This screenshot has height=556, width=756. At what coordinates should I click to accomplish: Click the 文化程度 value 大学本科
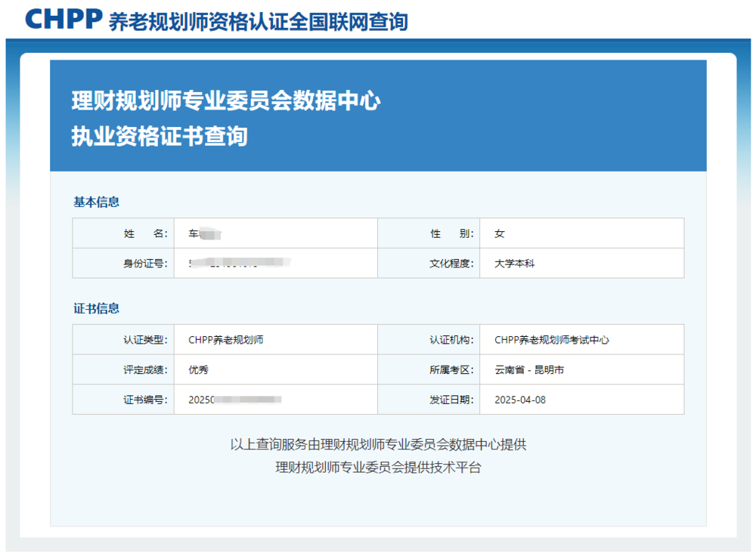[x=515, y=264]
